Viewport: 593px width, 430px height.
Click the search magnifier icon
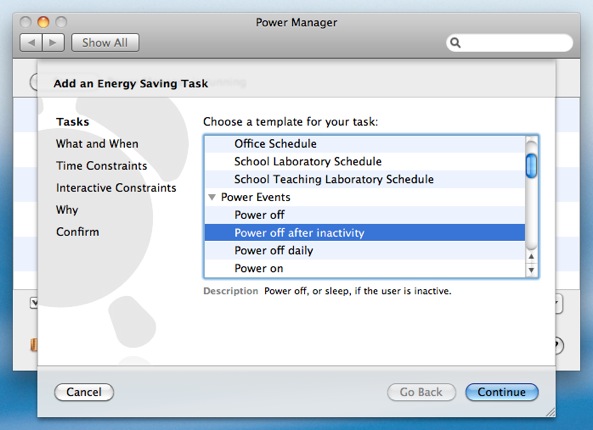tap(455, 43)
